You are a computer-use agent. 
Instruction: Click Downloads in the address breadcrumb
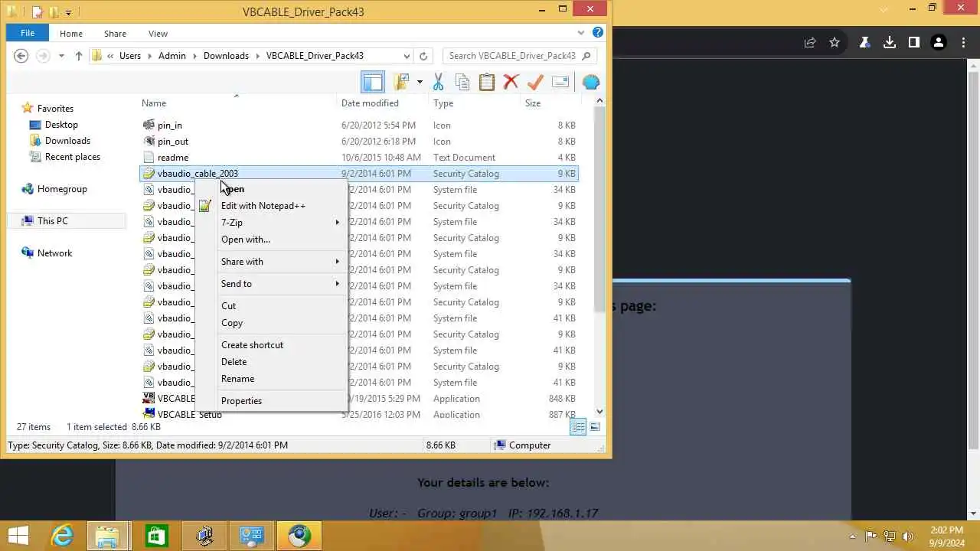click(226, 56)
